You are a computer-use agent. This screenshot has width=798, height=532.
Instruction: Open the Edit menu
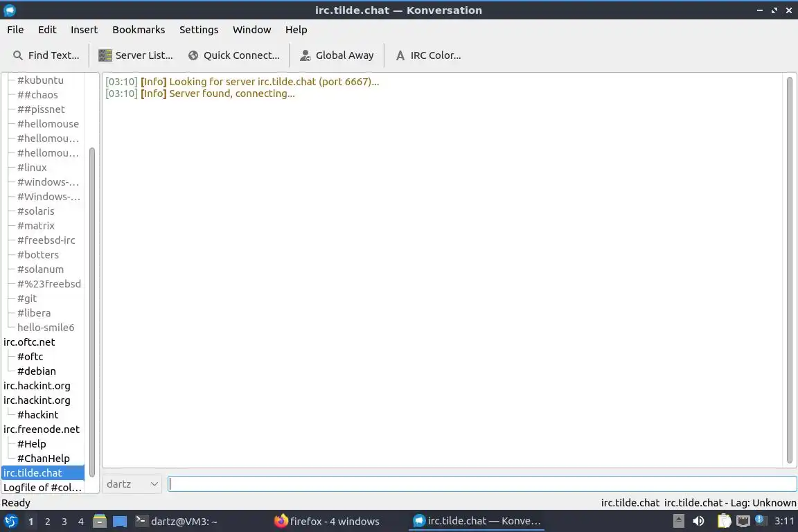click(x=47, y=30)
